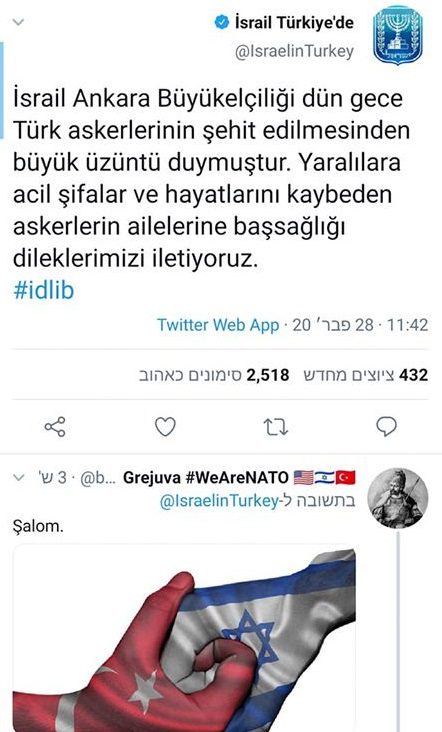The image size is (442, 732).
Task: Expand the tweet options chevron at the top
Action: pos(18,22)
